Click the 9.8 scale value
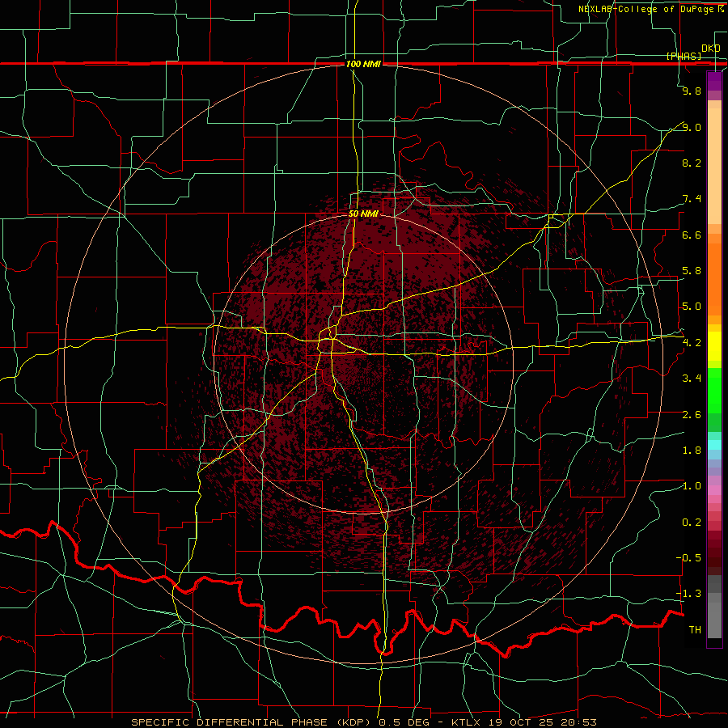 (x=692, y=91)
